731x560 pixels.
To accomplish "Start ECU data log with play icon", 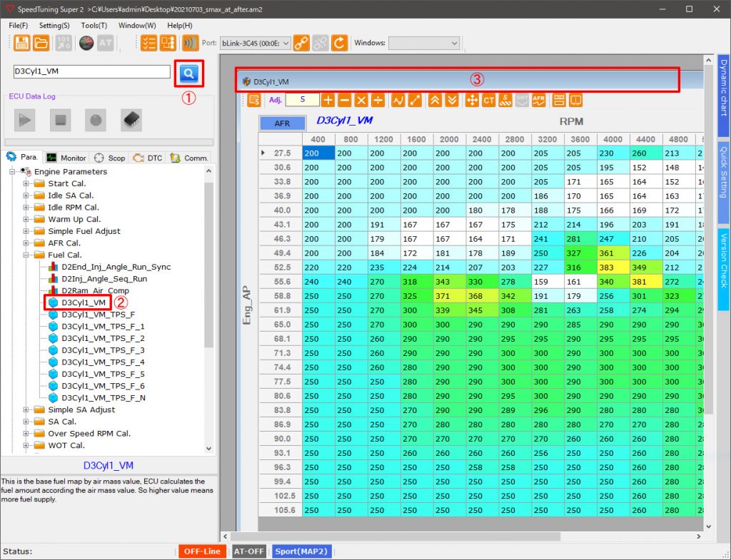I will 25,120.
